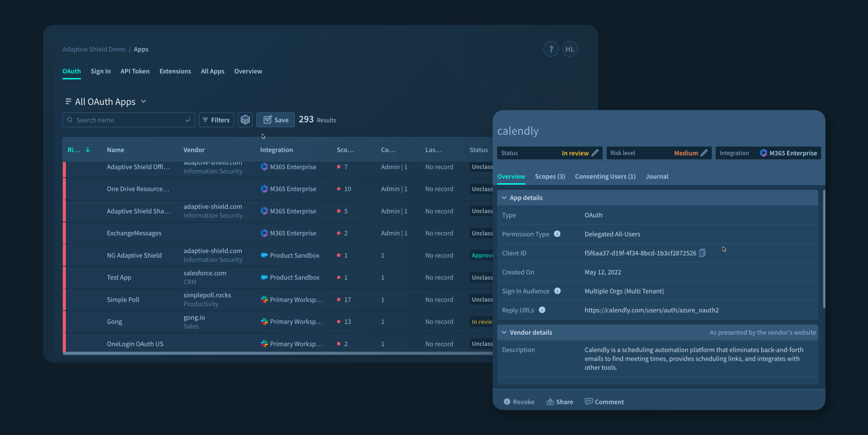Select the Test App row

point(278,277)
